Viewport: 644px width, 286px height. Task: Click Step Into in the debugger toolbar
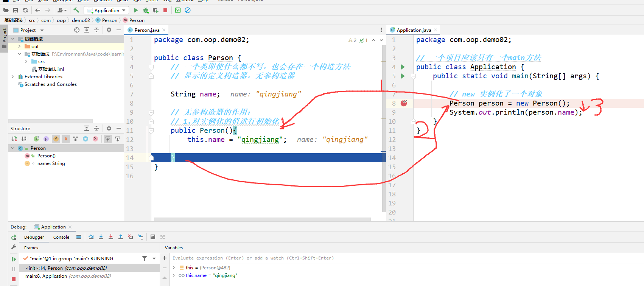(x=101, y=237)
